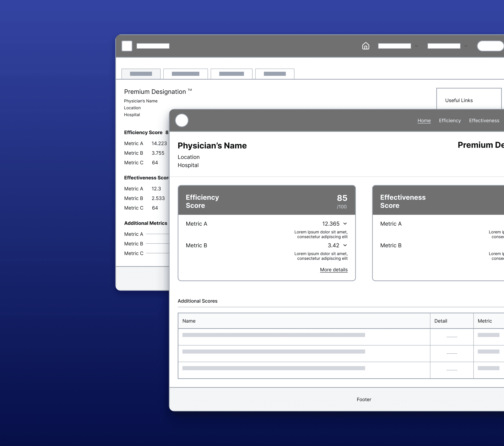The height and width of the screenshot is (446, 504).
Task: Expand the Metric B 3.42 chevron
Action: tap(345, 245)
